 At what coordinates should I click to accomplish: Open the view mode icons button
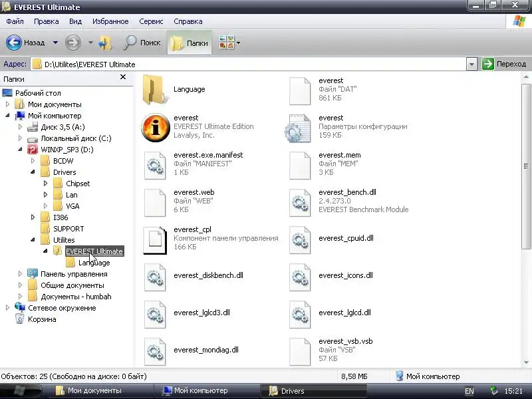tap(227, 43)
